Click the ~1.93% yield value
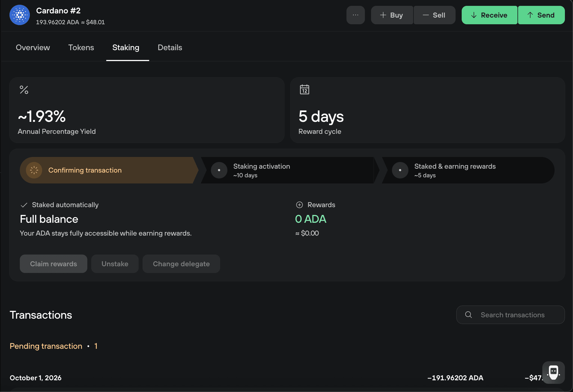 tap(42, 116)
